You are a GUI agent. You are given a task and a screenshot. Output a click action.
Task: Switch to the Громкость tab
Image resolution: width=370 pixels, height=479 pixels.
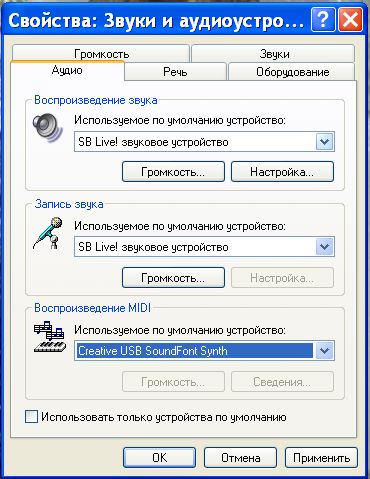tap(101, 54)
